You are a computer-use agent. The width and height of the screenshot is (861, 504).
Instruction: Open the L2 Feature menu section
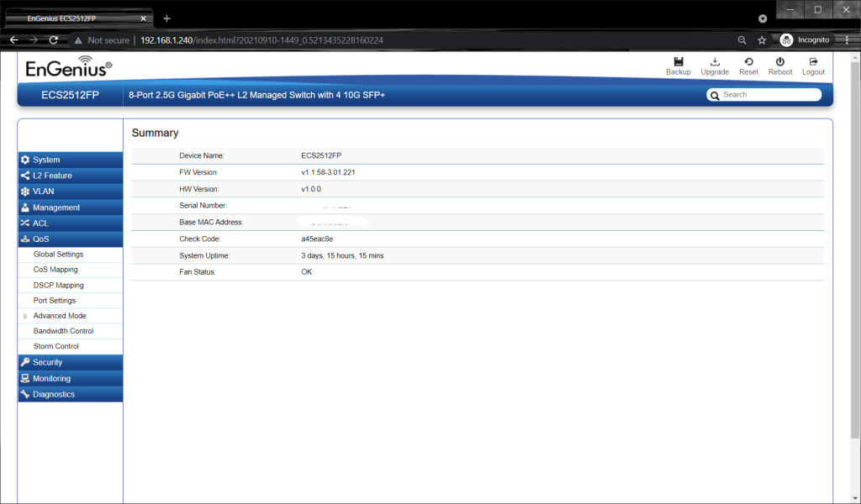pyautogui.click(x=71, y=176)
